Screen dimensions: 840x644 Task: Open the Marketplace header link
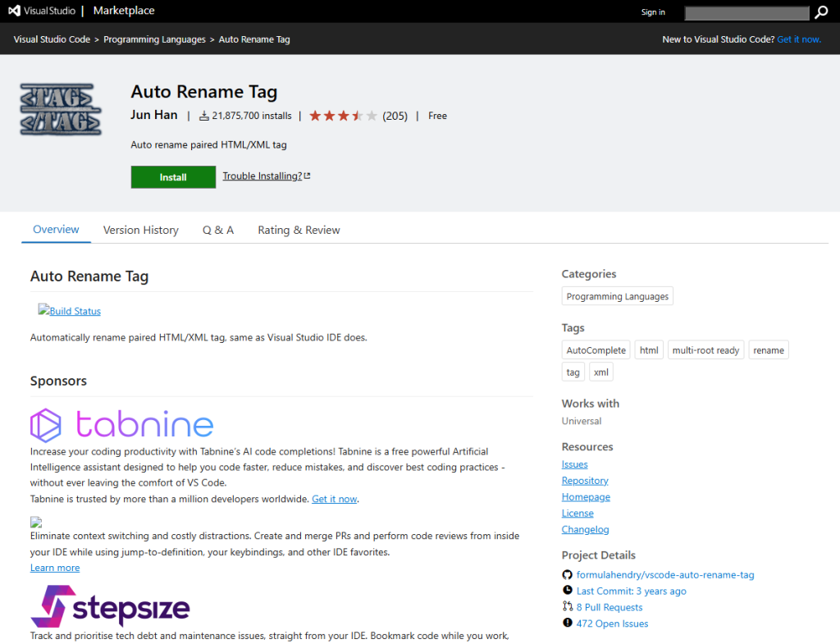[124, 11]
